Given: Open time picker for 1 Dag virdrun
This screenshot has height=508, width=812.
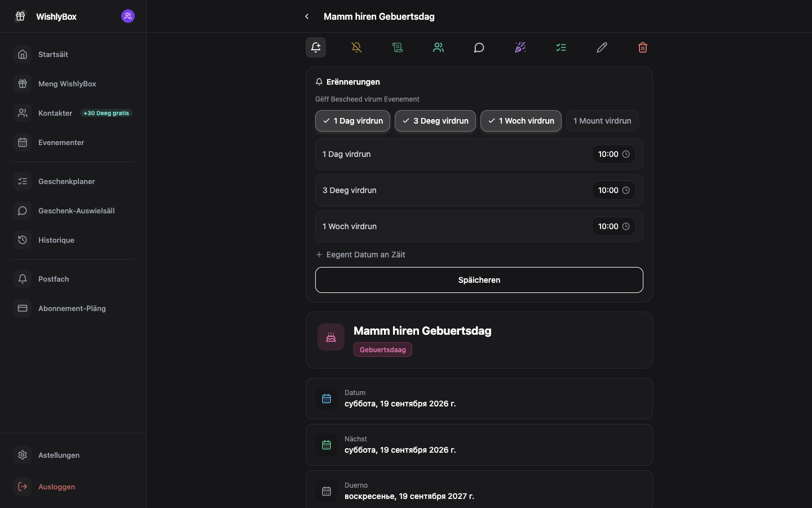Looking at the screenshot, I should coord(614,154).
